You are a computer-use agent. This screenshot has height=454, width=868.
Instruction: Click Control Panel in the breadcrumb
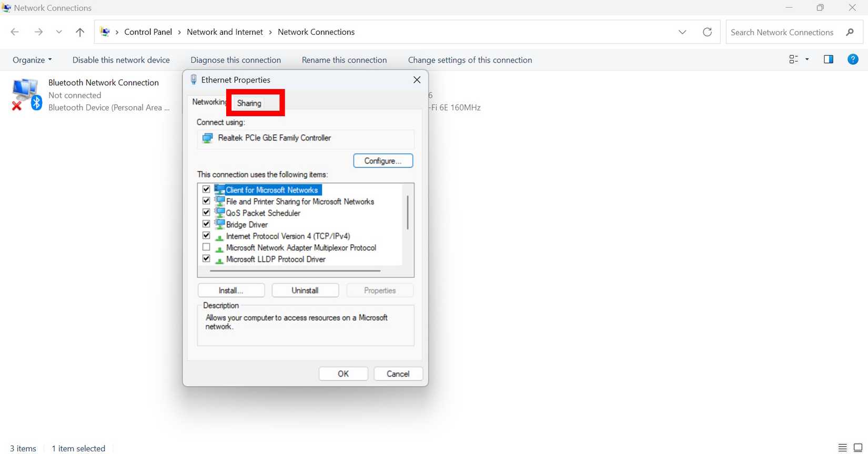148,32
